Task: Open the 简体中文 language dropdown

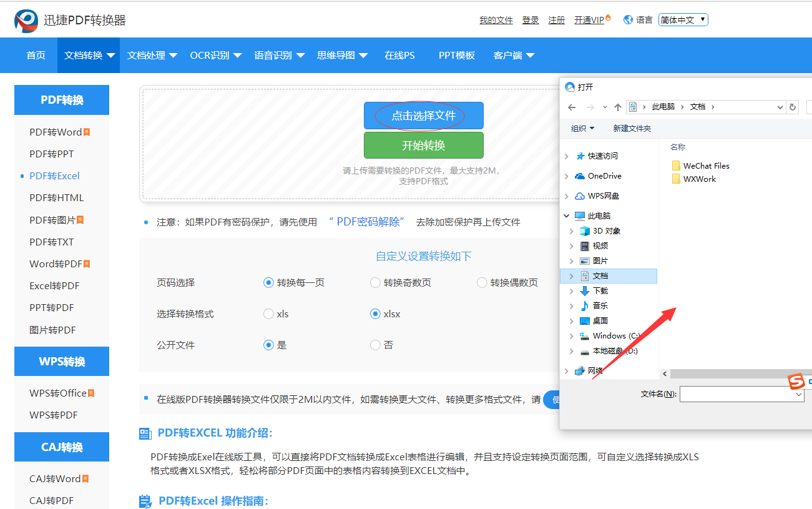Action: 683,20
